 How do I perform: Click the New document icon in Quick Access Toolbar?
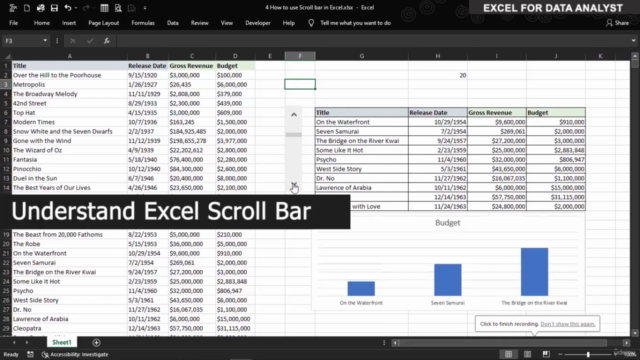click(27, 8)
